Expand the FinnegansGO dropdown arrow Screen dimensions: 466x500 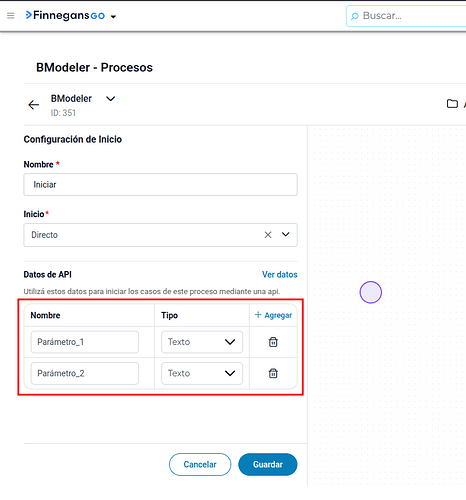(x=113, y=16)
